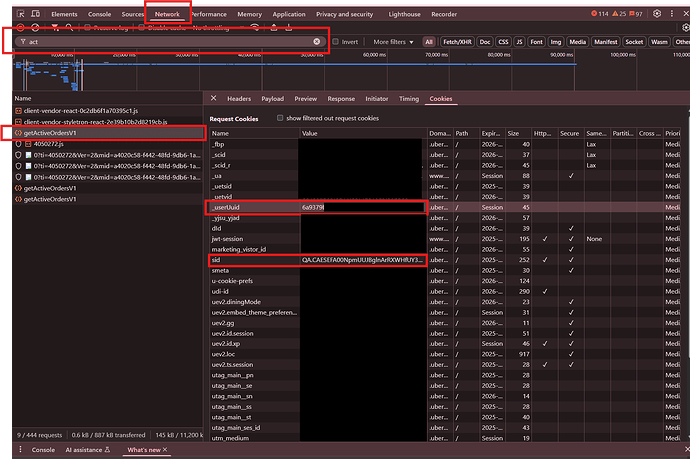
Task: Clear the filter text with X icon
Action: [x=318, y=42]
